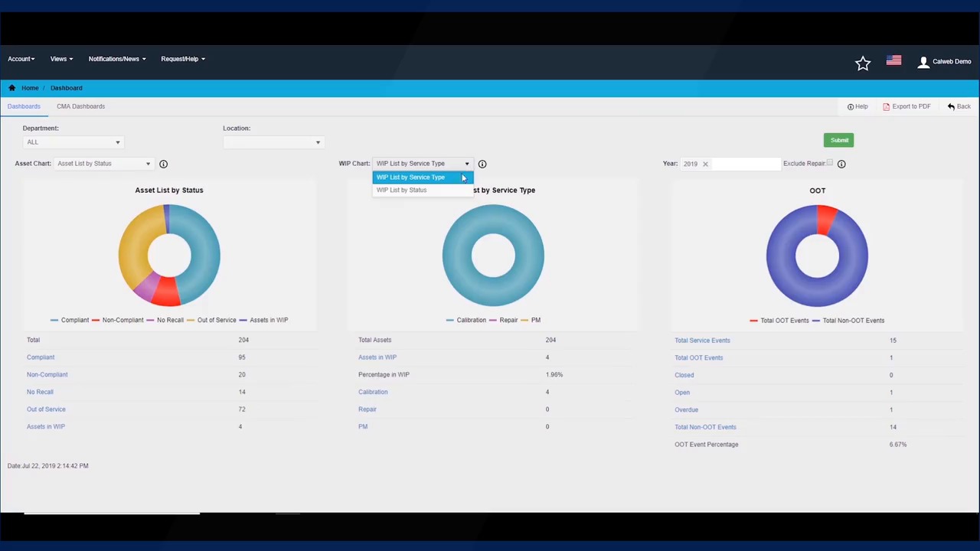Screen dimensions: 980x551
Task: Click the Calweb Demo user icon
Action: click(923, 62)
